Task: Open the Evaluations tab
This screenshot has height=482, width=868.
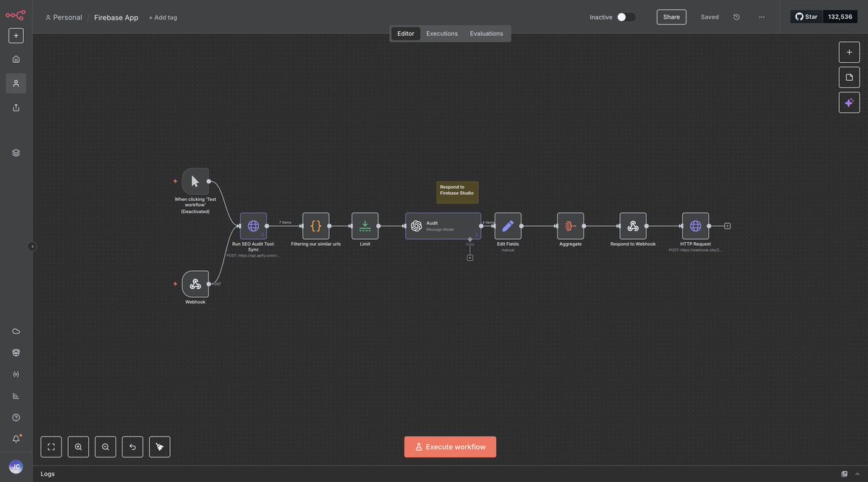Action: 486,32
